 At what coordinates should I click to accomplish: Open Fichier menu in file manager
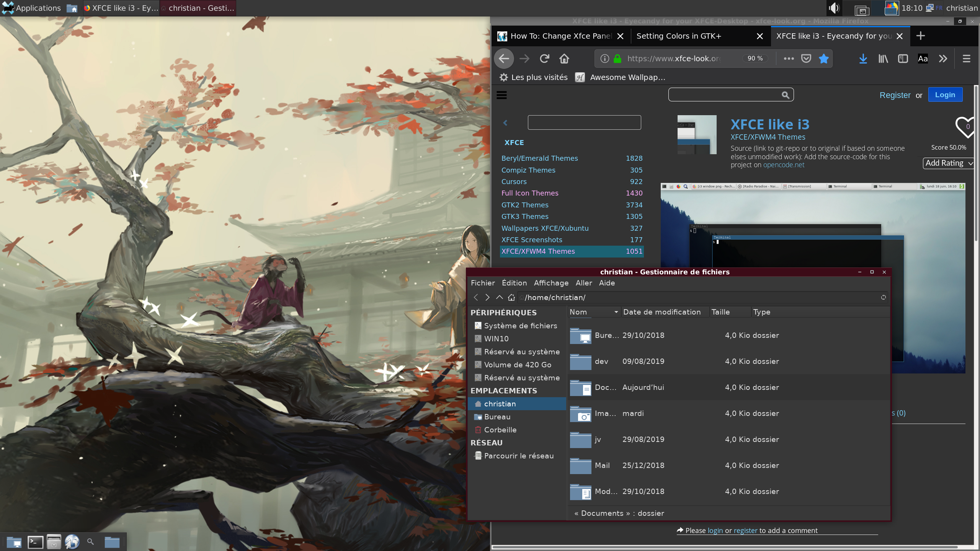pyautogui.click(x=483, y=283)
